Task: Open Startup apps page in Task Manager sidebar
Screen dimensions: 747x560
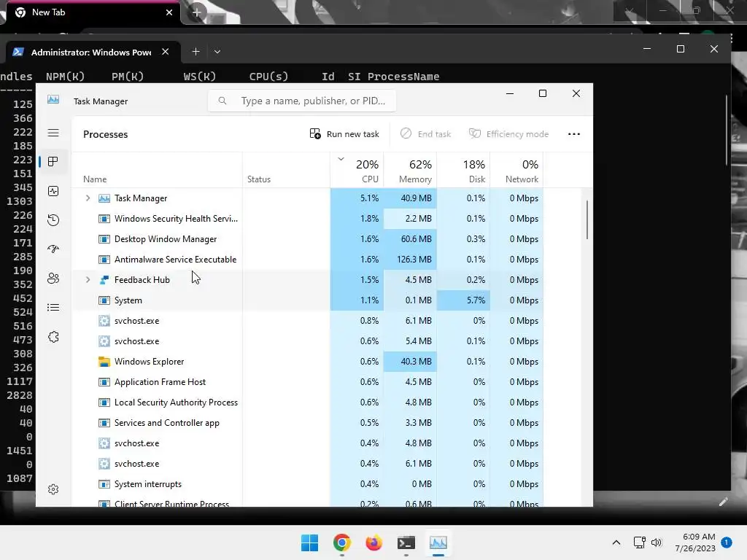Action: [53, 249]
